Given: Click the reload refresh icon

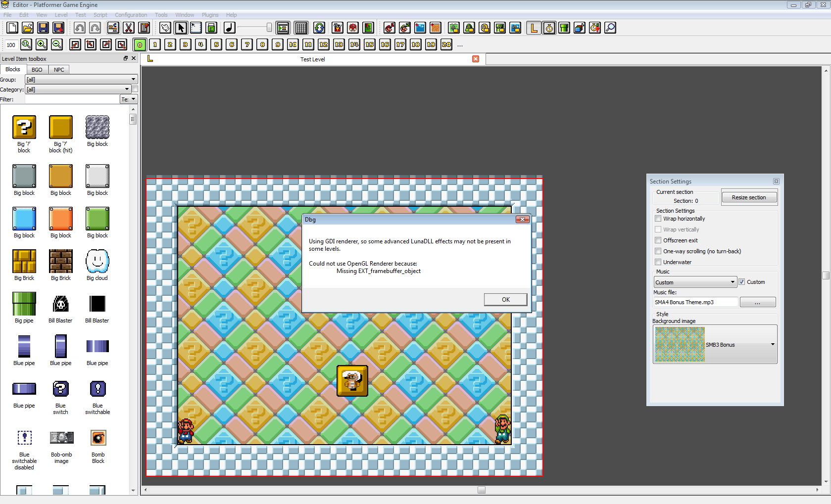Looking at the screenshot, I should (319, 28).
